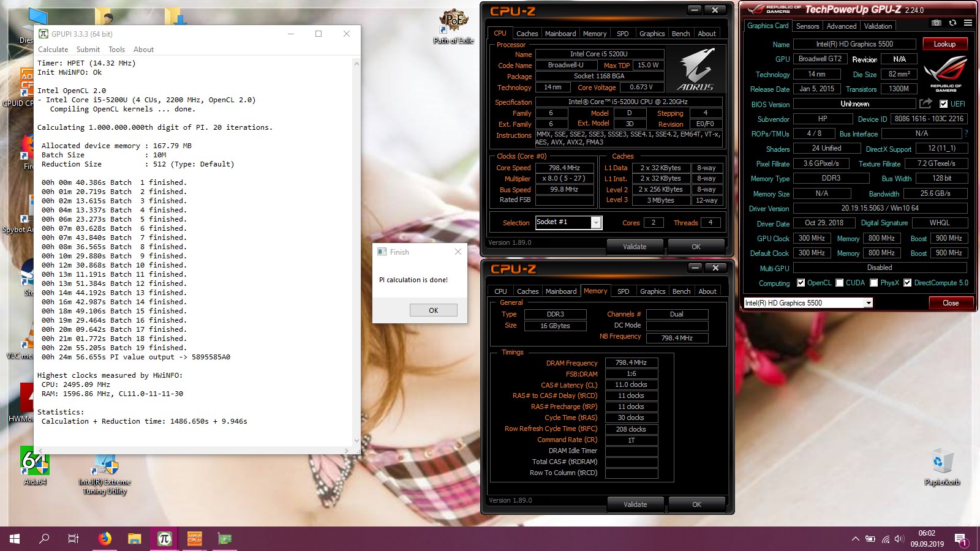
Task: Click OK in upper CPU-Z window
Action: click(x=696, y=247)
